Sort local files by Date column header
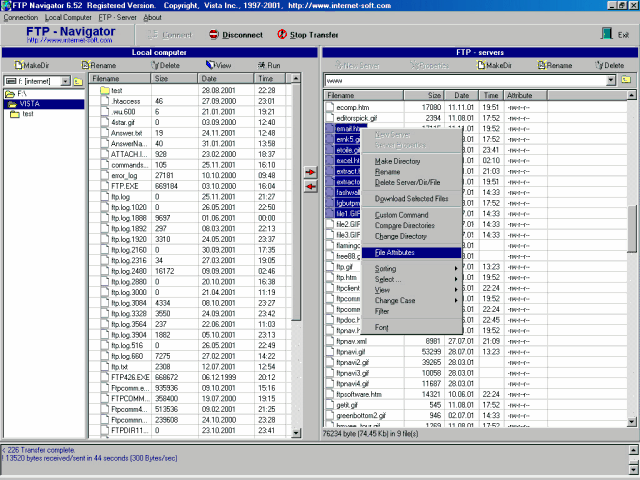The width and height of the screenshot is (640, 480). coord(226,78)
